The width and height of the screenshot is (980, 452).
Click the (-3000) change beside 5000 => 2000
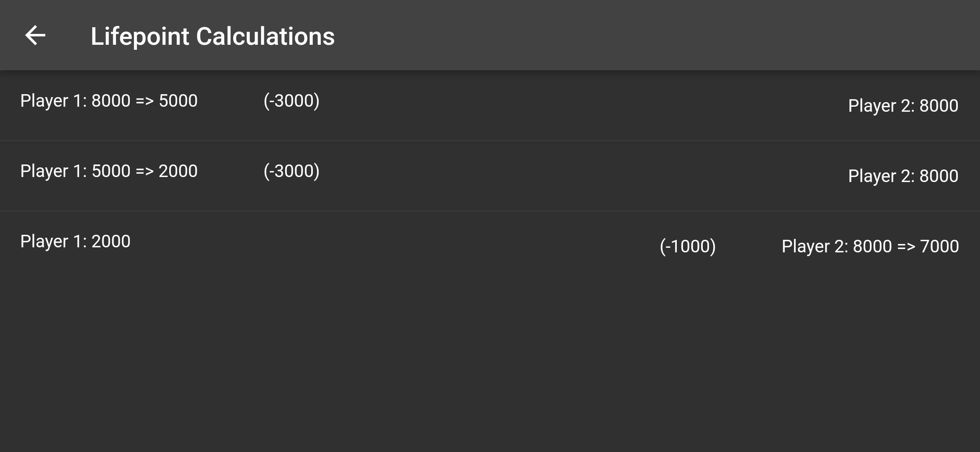coord(291,171)
